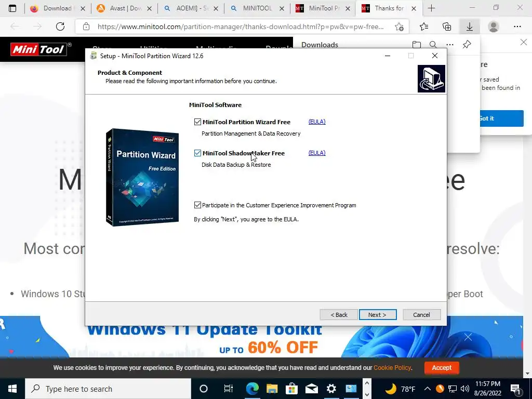Click the Partition Wizard box image
The height and width of the screenshot is (399, 532).
click(142, 177)
